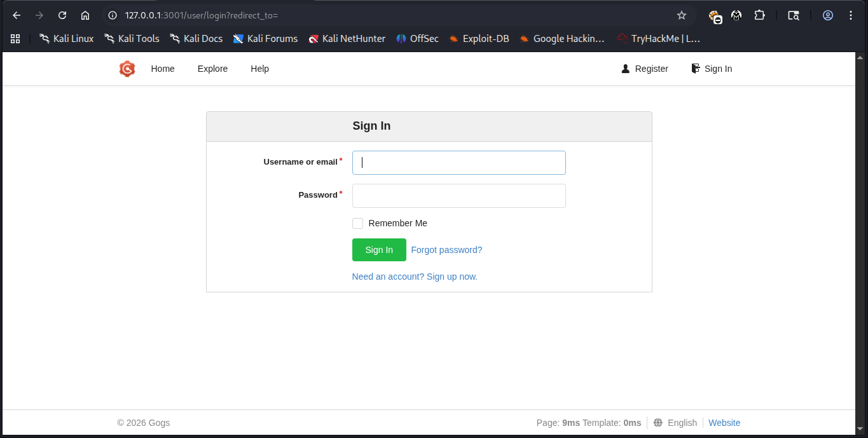Open Help in Gogs navbar
This screenshot has height=438, width=868.
click(x=259, y=69)
